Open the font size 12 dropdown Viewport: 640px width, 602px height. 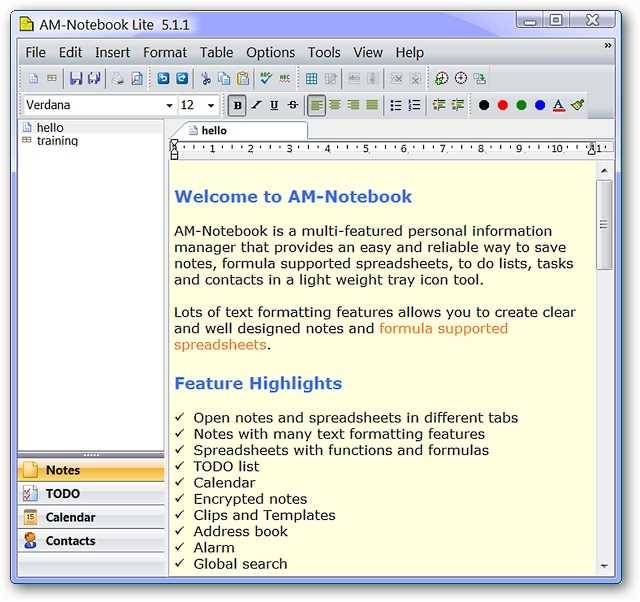tap(211, 106)
